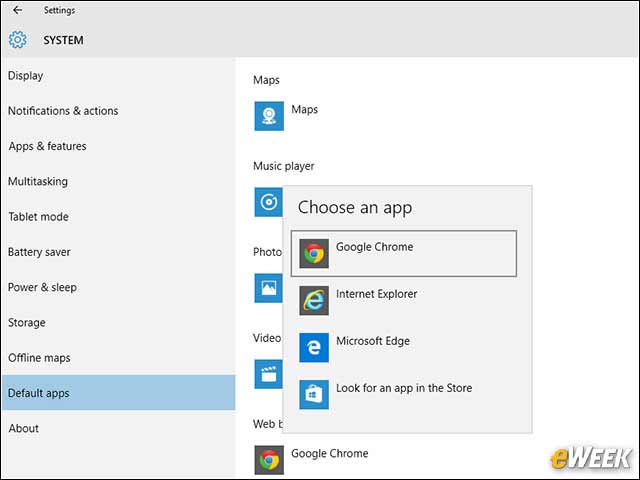
Task: Choose Microsoft Edge as the app
Action: [404, 347]
